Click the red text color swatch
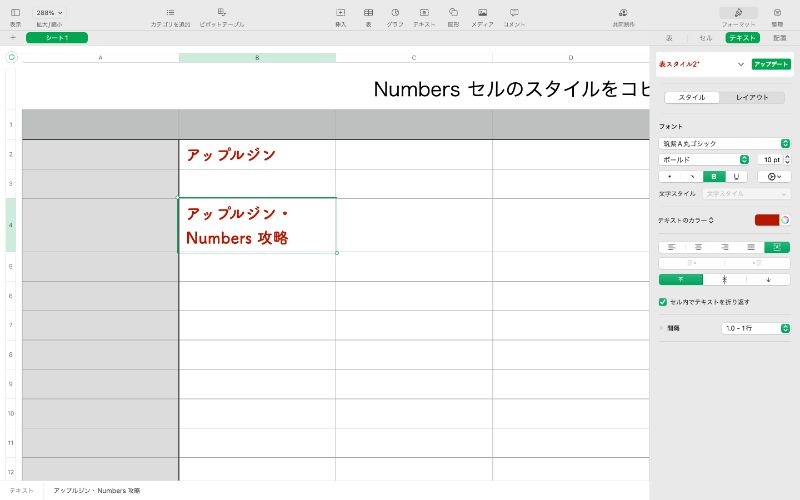 click(x=767, y=220)
